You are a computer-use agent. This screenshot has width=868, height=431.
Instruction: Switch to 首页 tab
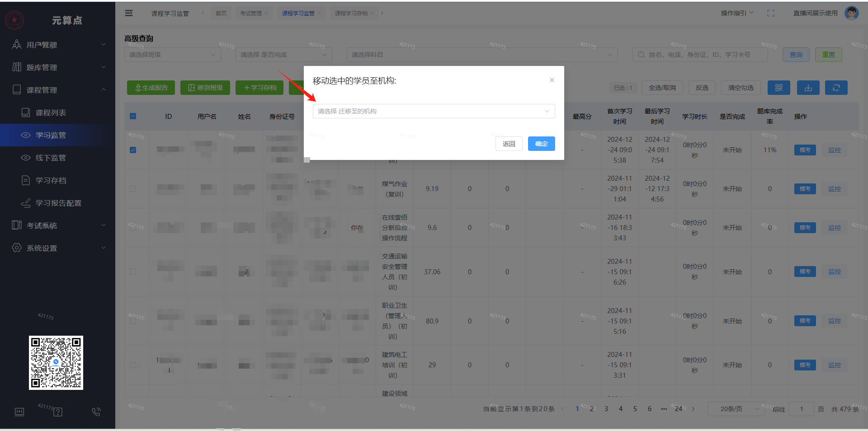pyautogui.click(x=221, y=13)
